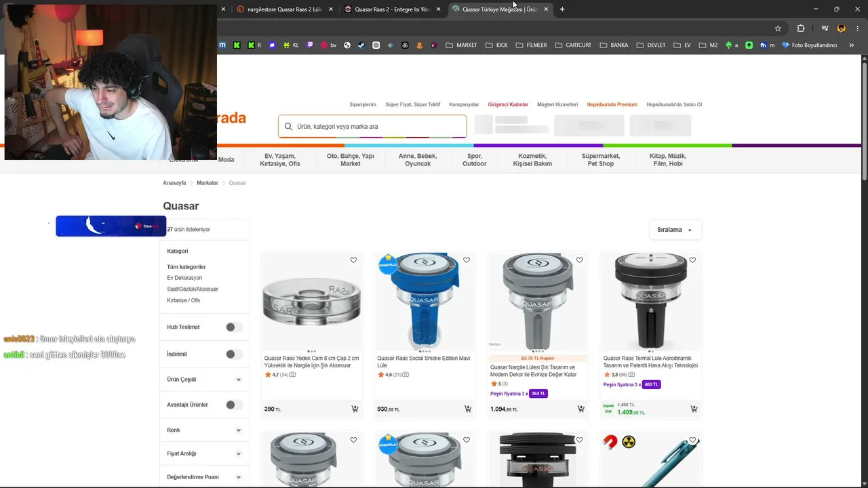
Task: Close the nargilestore Quasar Raas 2 tab
Action: (x=331, y=9)
